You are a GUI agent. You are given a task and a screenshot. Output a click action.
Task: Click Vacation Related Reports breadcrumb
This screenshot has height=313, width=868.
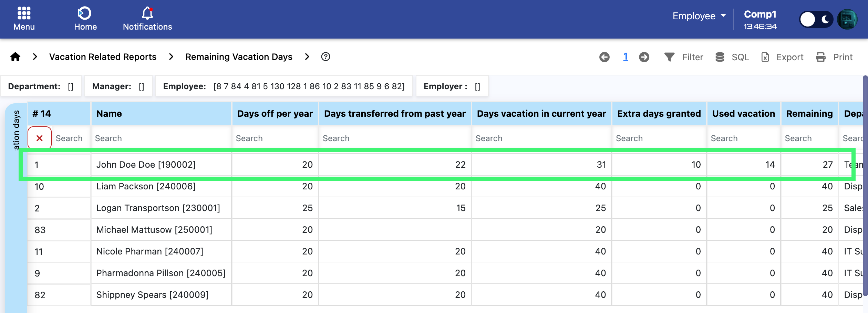103,57
